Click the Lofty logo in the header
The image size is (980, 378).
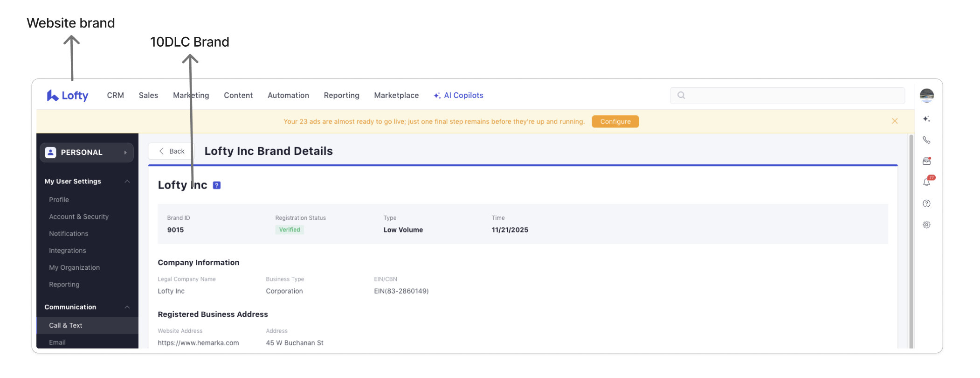point(68,96)
